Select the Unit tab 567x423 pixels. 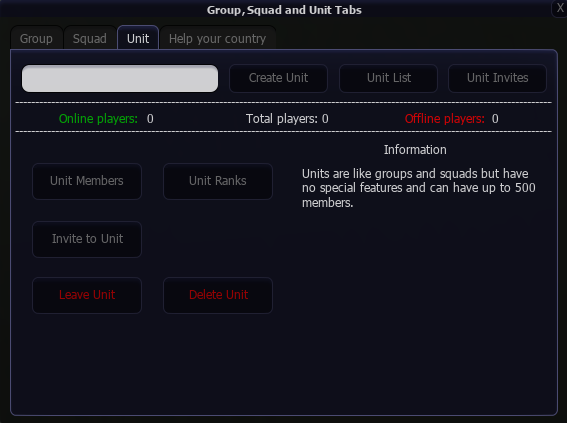tap(138, 38)
